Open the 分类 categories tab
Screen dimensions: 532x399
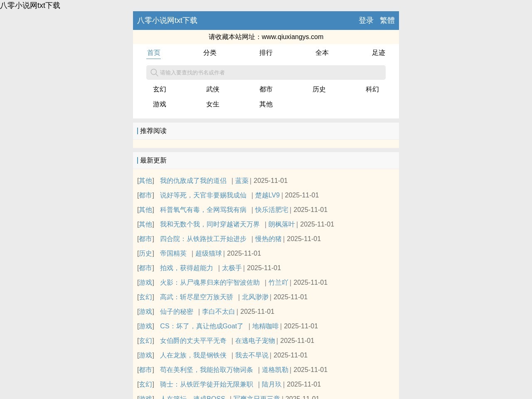tap(210, 53)
